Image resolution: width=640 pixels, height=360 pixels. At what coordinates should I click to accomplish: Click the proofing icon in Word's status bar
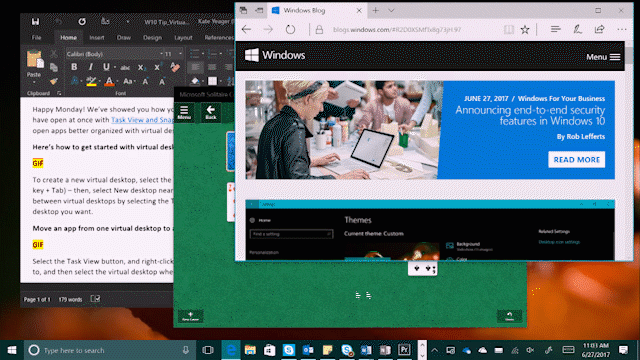coord(95,299)
